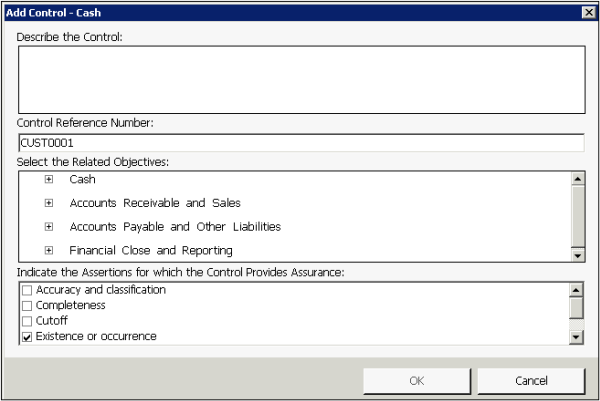600x401 pixels.
Task: Expand Accounts Payable and Other Liabilities node
Action: [x=48, y=226]
